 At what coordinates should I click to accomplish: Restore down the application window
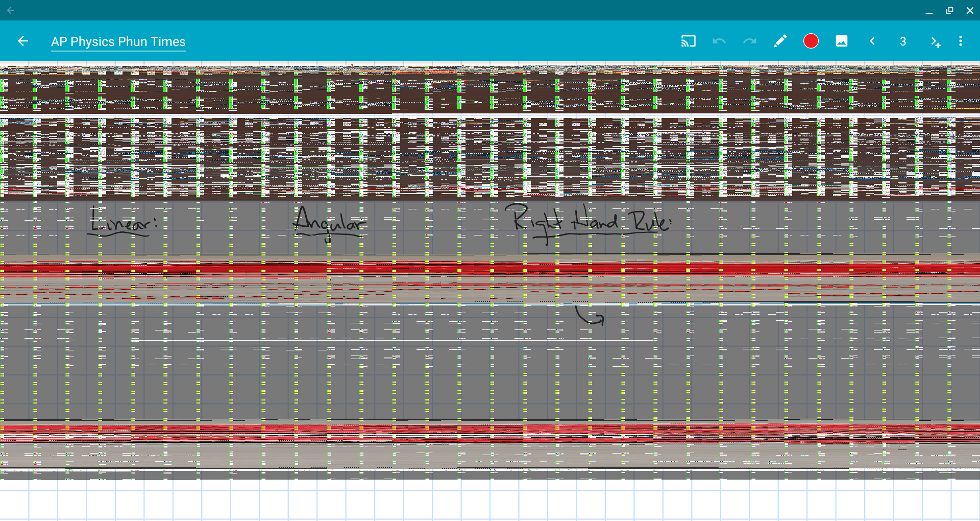pos(949,10)
